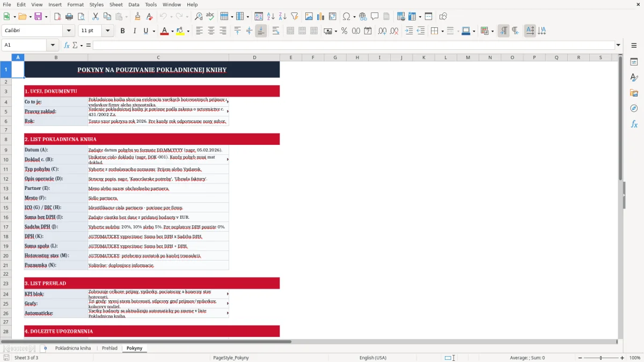Delete Decimal Place icon
Viewport: 644px width, 362px height.
pos(394,31)
